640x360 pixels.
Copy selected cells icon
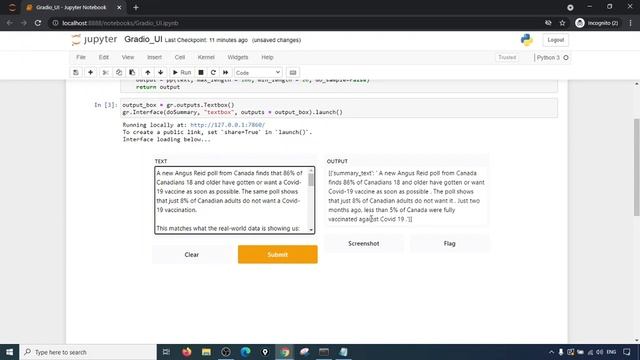119,73
